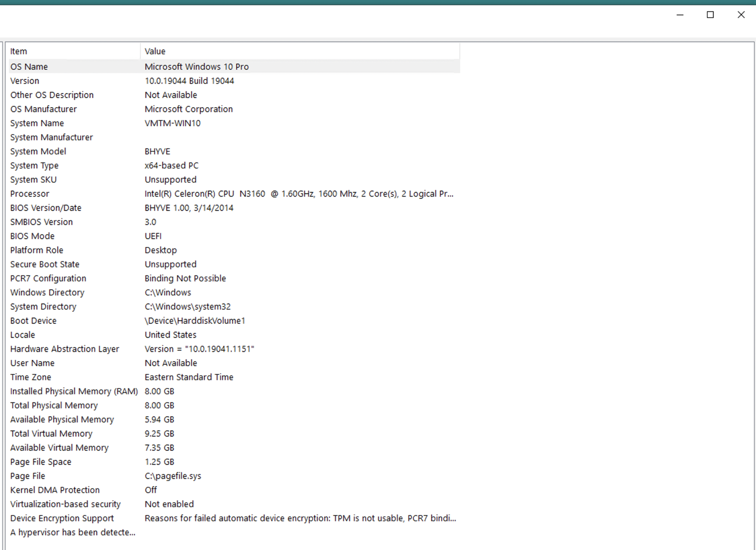Click the UEFI value
Screen dimensions: 756x550
[153, 236]
